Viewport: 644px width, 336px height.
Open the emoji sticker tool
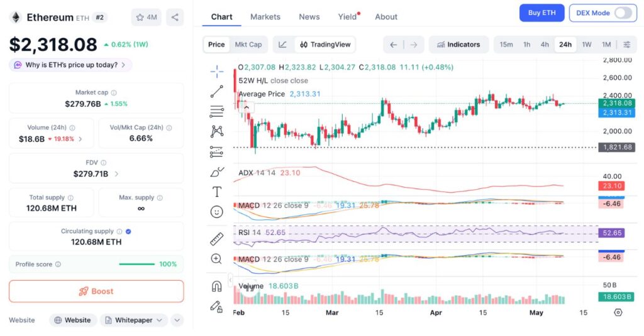[x=217, y=212]
